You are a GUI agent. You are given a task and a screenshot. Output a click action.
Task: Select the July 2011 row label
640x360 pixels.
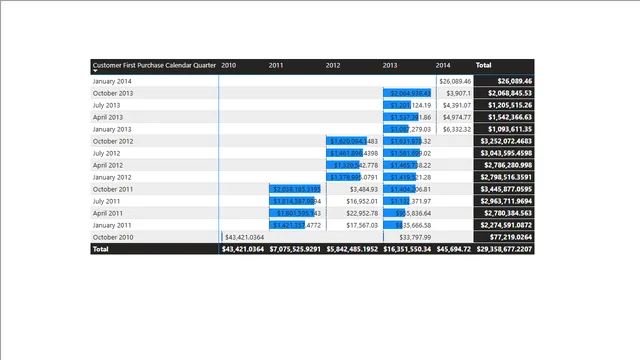coord(107,201)
